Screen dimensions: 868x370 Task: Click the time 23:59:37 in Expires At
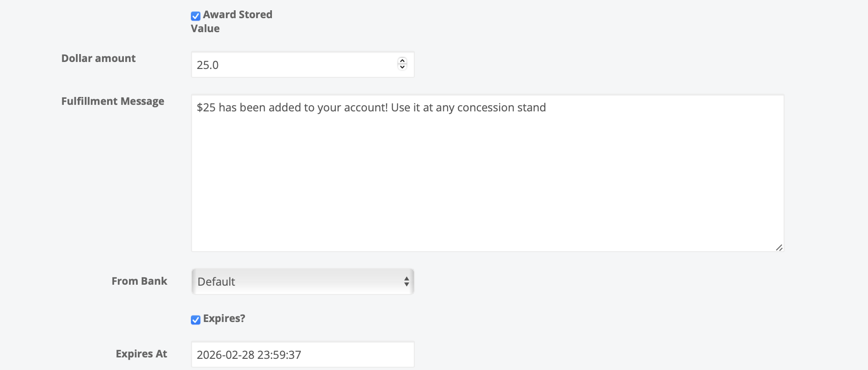(x=279, y=355)
